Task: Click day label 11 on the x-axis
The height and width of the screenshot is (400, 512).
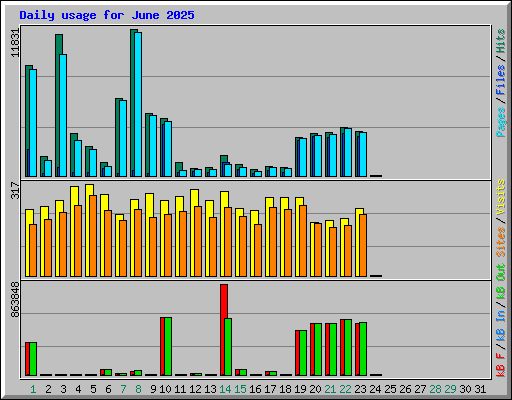Action: click(180, 389)
